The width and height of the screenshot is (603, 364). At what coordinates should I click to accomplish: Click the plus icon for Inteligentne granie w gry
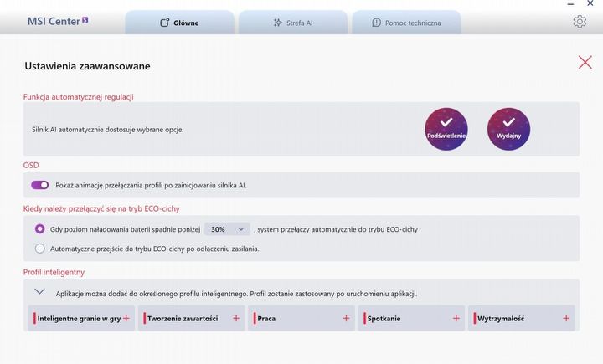126,319
